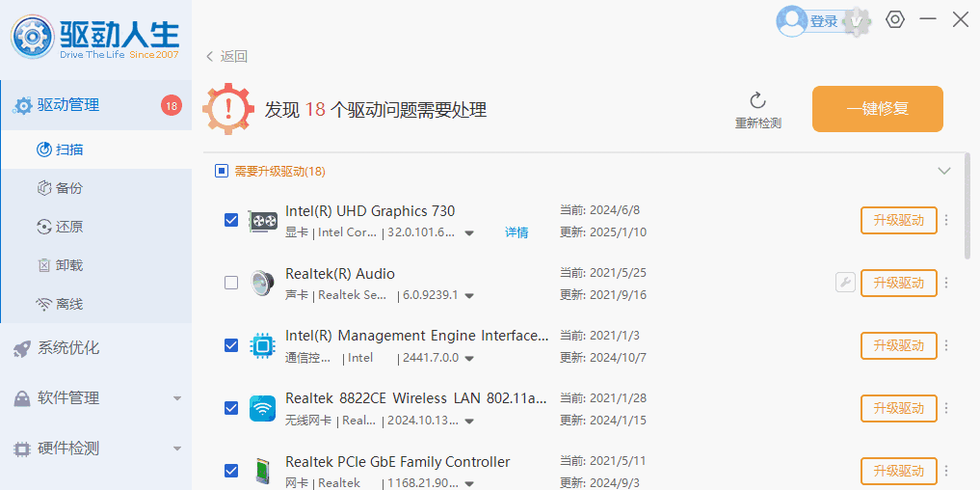Image resolution: width=980 pixels, height=490 pixels.
Task: Click 升级驱动 for Realtek PCIe GbE Family Controller
Action: click(x=899, y=471)
